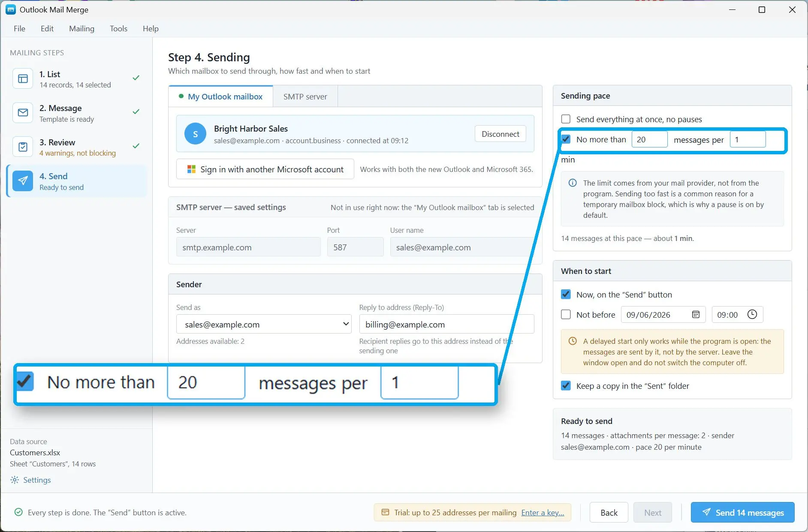The height and width of the screenshot is (532, 808).
Task: Open the Help menu
Action: click(x=151, y=29)
